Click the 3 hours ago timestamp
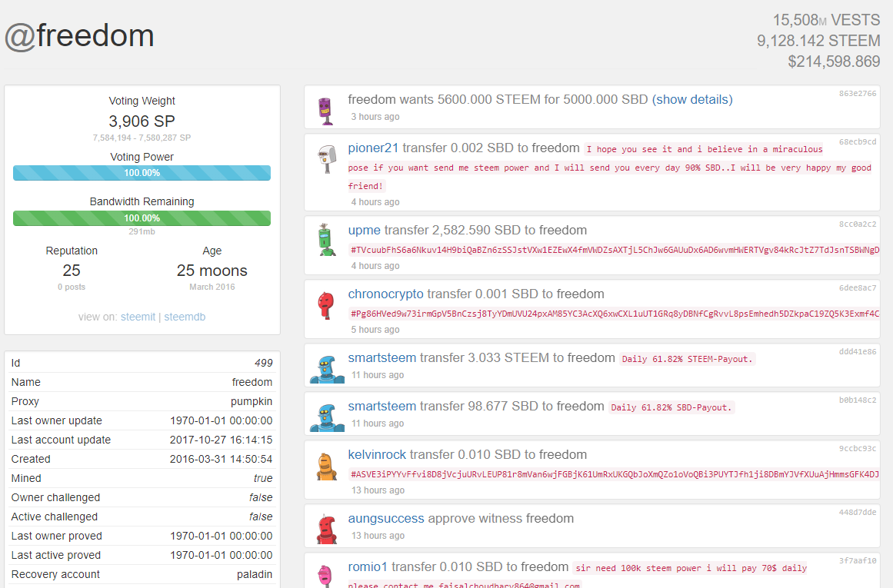 375,117
